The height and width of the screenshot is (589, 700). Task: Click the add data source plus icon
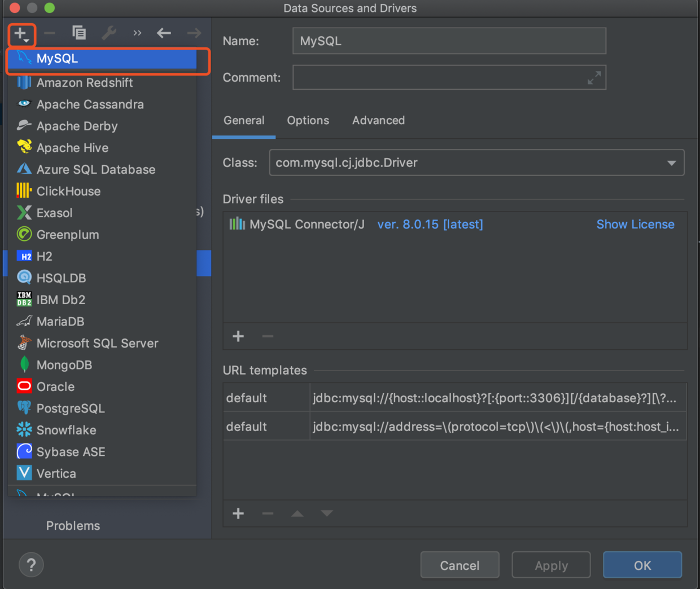(x=21, y=34)
